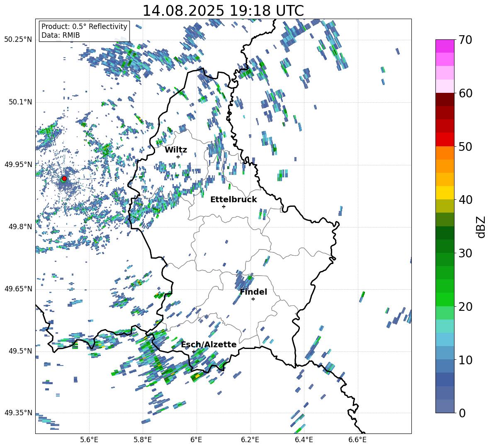Click the 49.8°N latitude label

[x=20, y=227]
